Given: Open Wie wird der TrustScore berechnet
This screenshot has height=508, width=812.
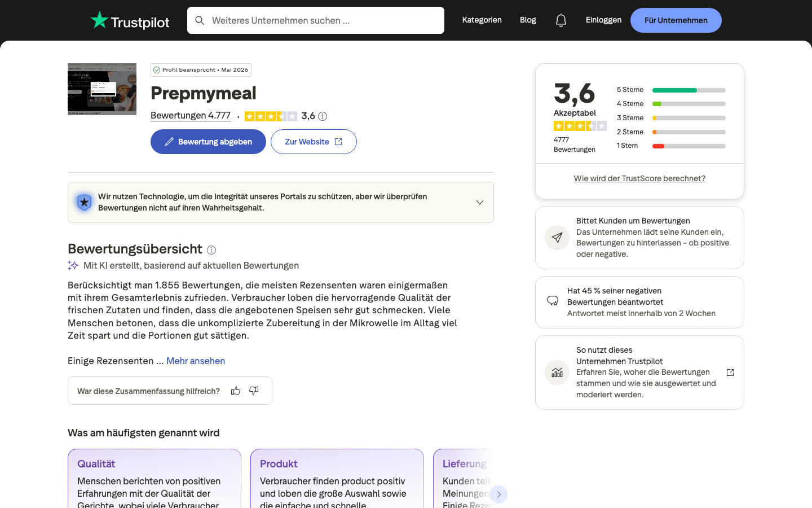Looking at the screenshot, I should [x=639, y=178].
